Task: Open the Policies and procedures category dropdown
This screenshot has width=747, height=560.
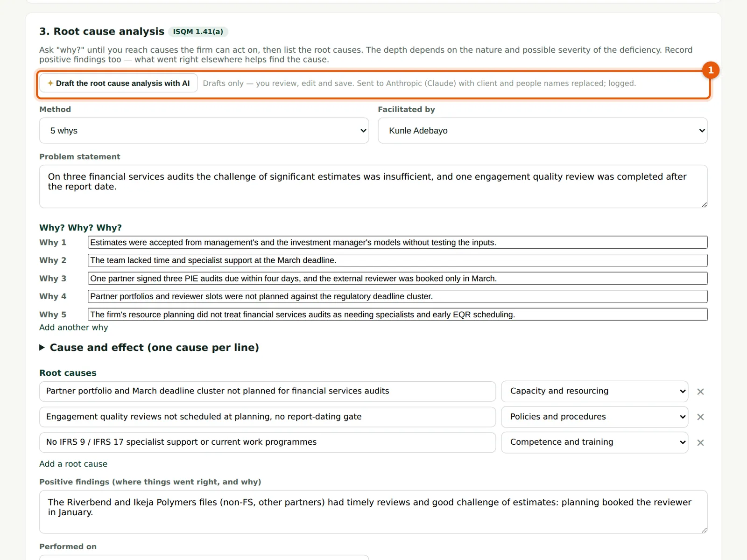Action: point(594,417)
